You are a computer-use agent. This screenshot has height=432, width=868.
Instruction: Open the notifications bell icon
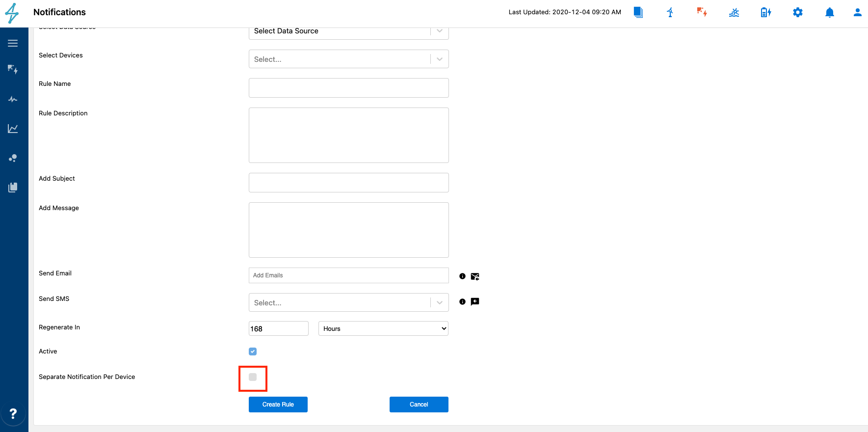(829, 12)
